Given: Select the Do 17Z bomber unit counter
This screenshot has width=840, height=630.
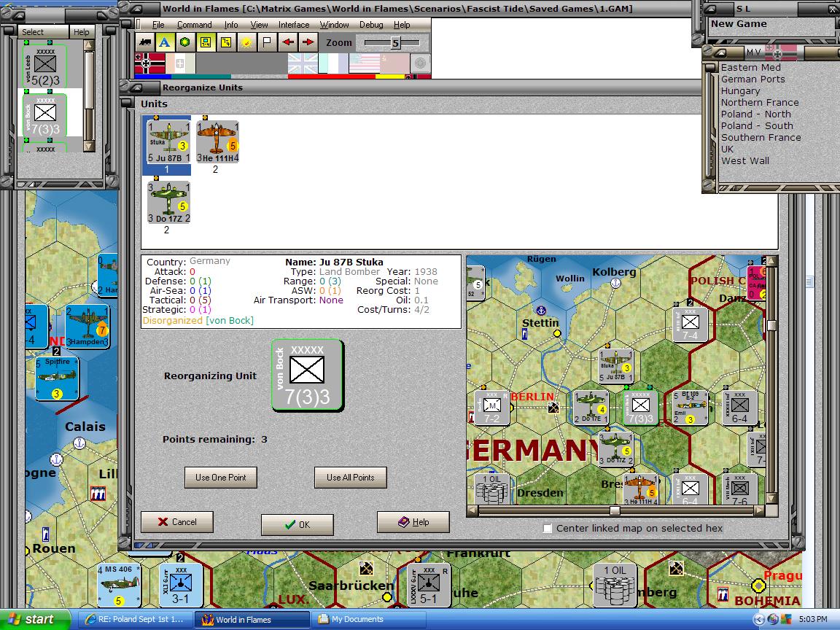Looking at the screenshot, I should click(x=168, y=202).
